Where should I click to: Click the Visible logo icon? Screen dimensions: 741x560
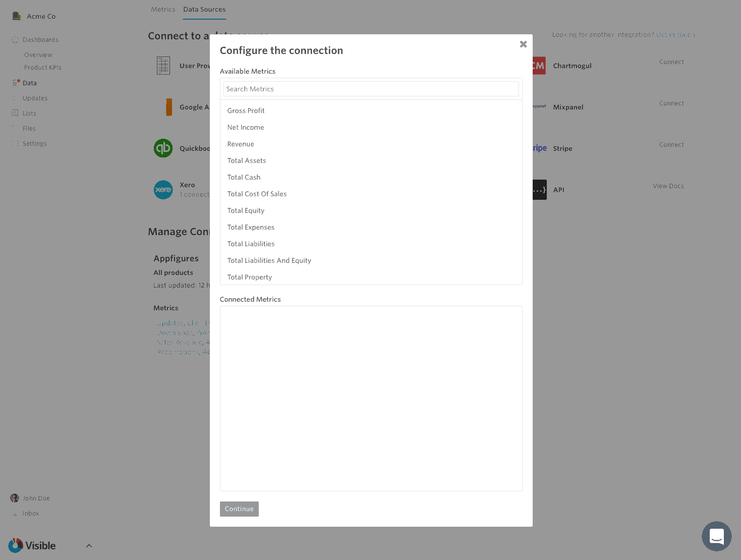coord(16,545)
